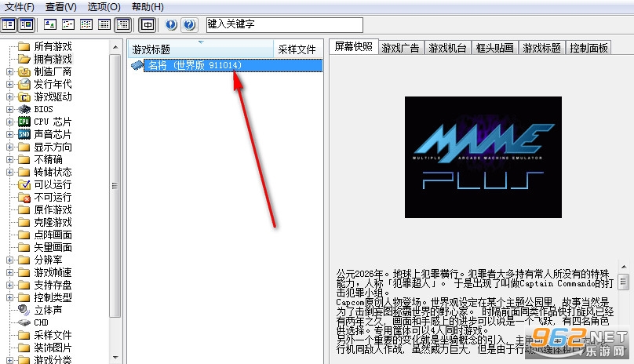Select the 矢量画面 tree item
The height and width of the screenshot is (364, 634).
pyautogui.click(x=53, y=248)
